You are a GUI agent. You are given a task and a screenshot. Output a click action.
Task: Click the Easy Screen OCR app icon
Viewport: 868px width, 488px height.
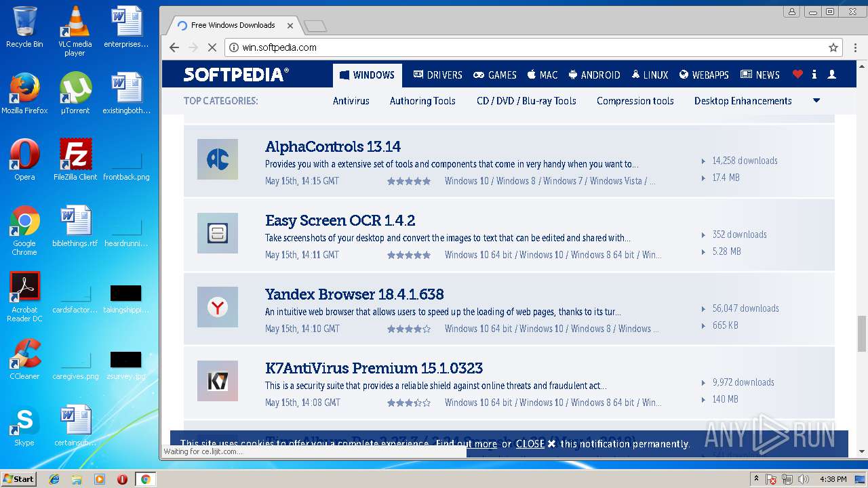pos(218,233)
